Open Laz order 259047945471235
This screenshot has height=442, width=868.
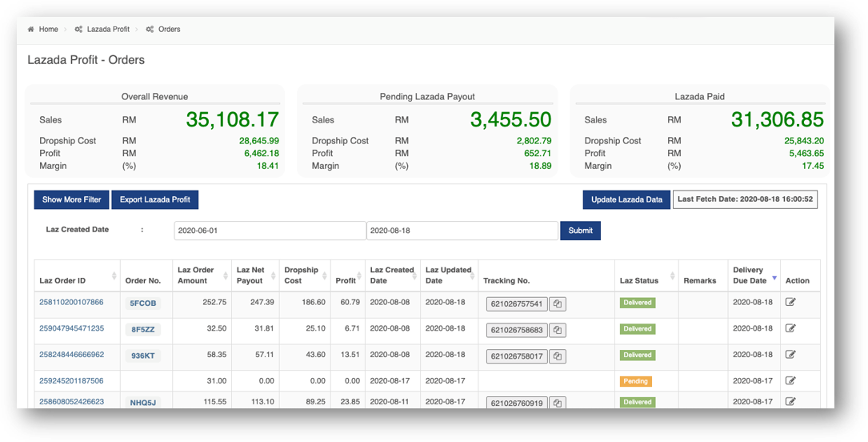click(71, 328)
